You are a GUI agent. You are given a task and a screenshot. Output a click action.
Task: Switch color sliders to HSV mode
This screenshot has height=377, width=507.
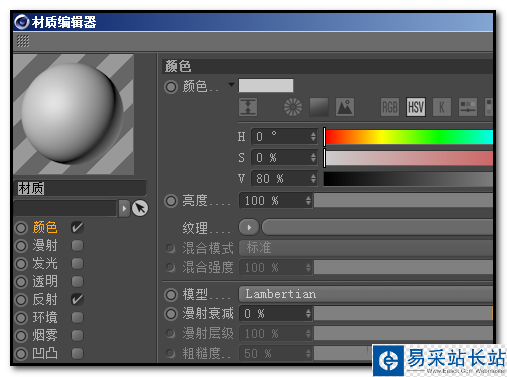[416, 107]
